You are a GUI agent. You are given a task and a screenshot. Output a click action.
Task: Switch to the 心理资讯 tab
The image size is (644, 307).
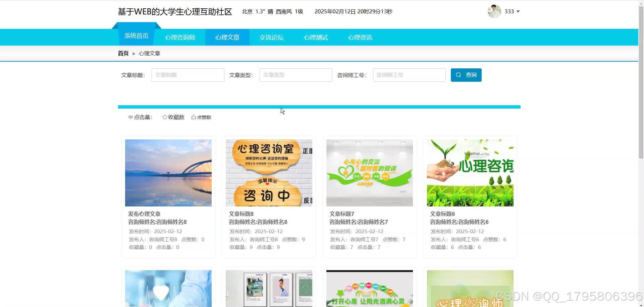360,37
